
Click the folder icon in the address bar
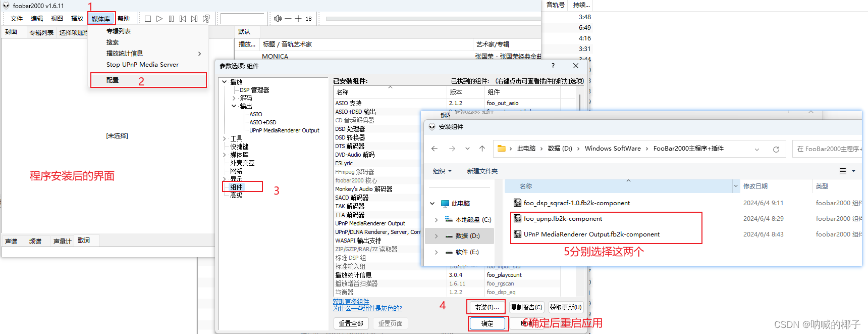pyautogui.click(x=502, y=149)
